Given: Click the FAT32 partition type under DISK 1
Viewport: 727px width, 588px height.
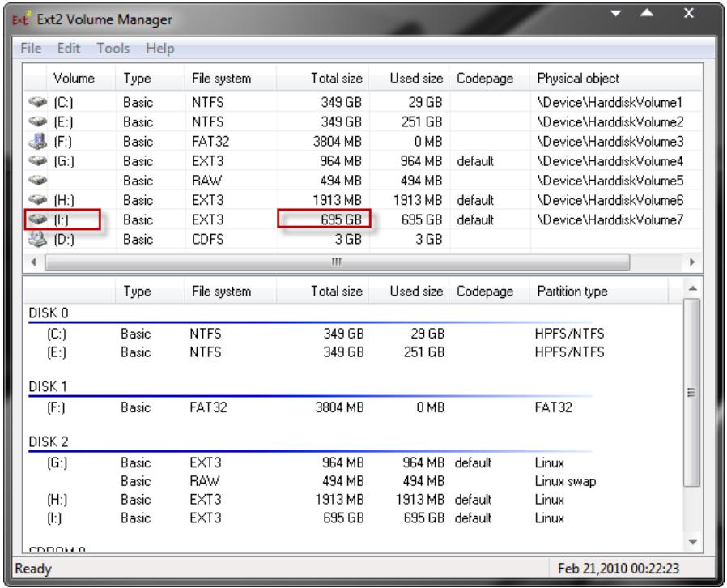Looking at the screenshot, I should pos(553,407).
